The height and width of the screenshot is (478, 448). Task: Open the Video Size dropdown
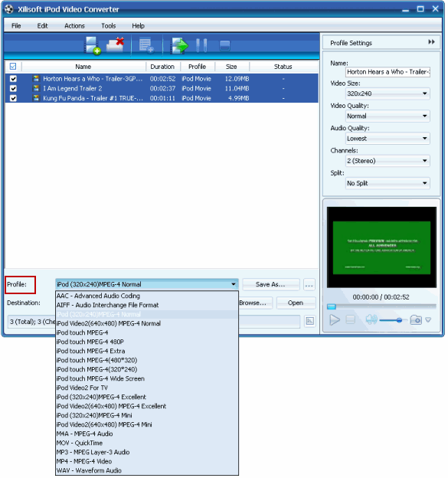pyautogui.click(x=388, y=93)
